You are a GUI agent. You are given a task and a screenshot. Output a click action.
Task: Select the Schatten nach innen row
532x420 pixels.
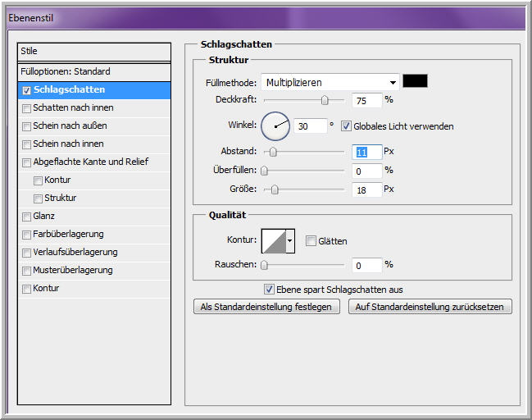click(x=94, y=108)
